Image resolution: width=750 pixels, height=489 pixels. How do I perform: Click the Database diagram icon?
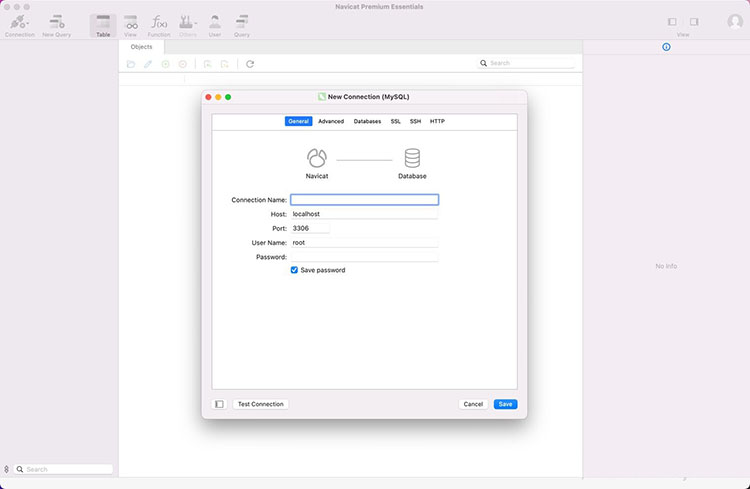[x=412, y=158]
